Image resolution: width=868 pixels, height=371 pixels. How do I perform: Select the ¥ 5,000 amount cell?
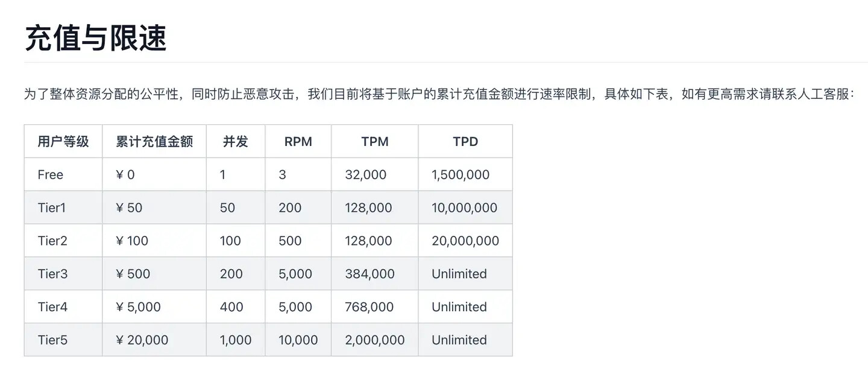click(139, 307)
